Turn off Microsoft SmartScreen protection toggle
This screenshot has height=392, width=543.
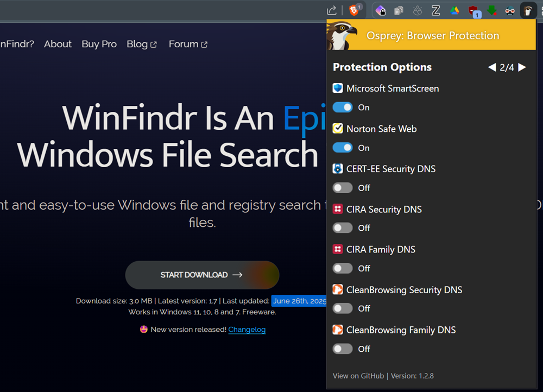click(343, 108)
